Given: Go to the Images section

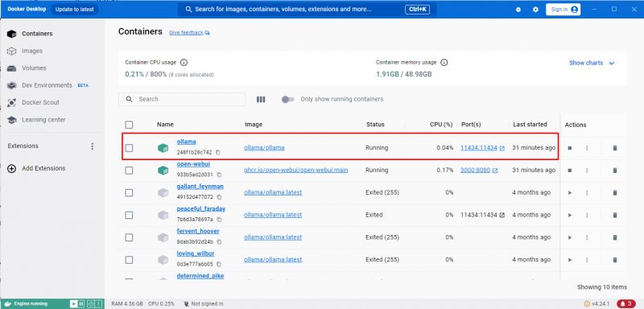Looking at the screenshot, I should pyautogui.click(x=32, y=51).
